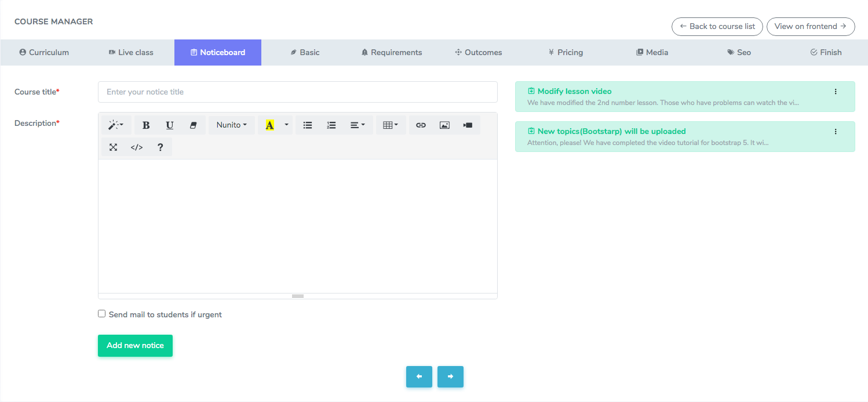The width and height of the screenshot is (868, 402).
Task: Switch to code view in editor
Action: click(x=137, y=147)
